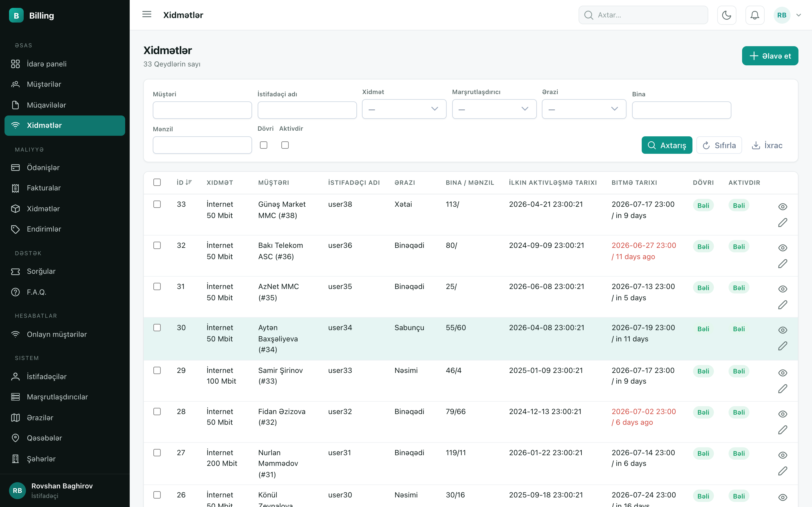Click the Sıfırla reset button

[x=719, y=145]
